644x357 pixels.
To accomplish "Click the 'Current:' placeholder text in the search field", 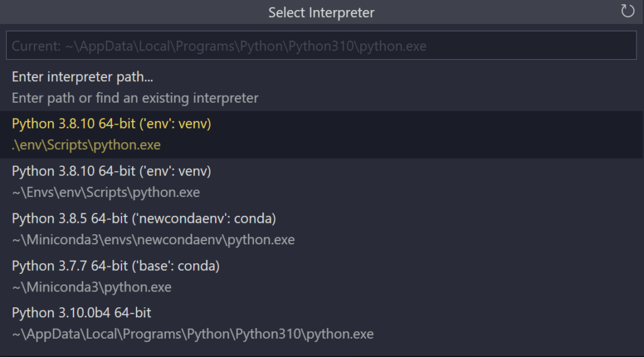I will (34, 46).
